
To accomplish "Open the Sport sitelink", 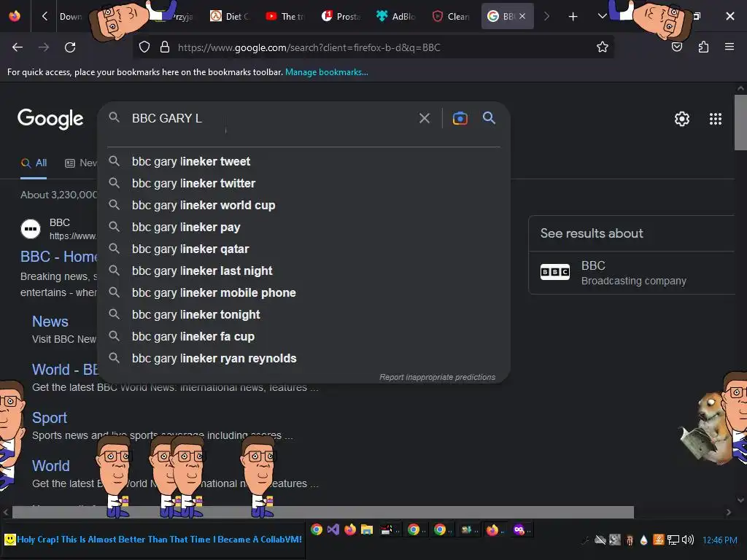I will coord(50,418).
